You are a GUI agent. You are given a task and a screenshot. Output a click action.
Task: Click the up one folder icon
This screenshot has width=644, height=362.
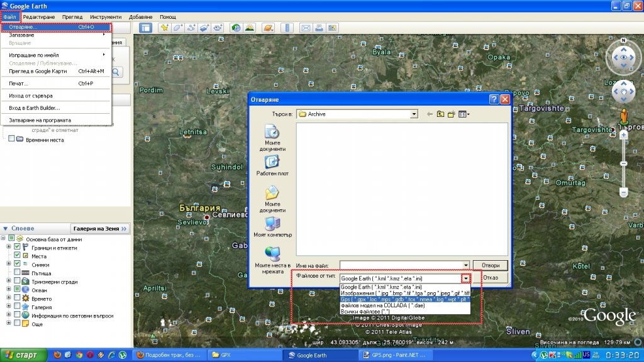(440, 114)
